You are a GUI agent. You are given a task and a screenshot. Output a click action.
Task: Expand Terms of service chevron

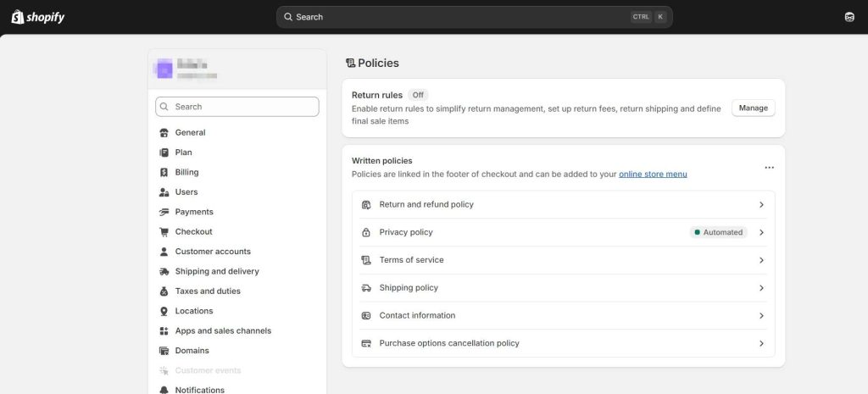click(x=762, y=260)
